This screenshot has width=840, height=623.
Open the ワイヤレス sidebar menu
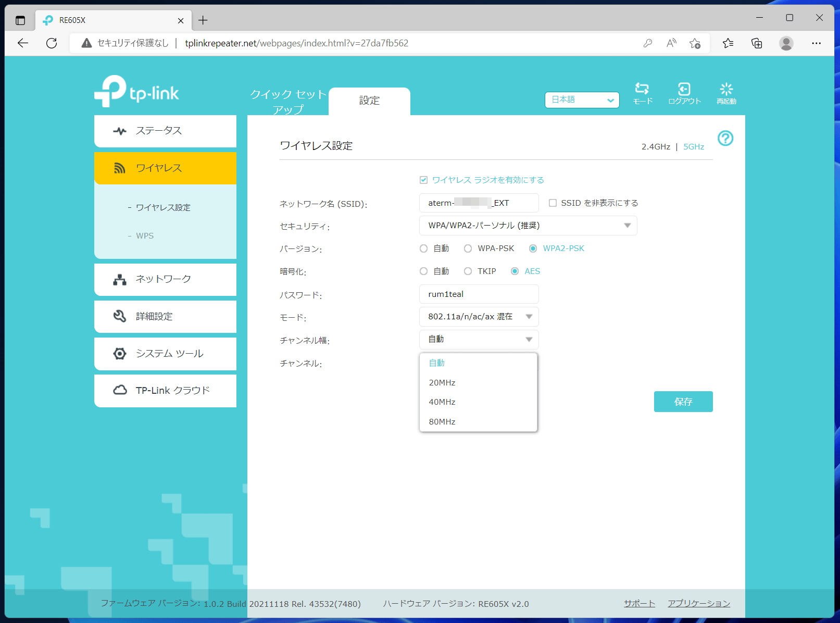pyautogui.click(x=165, y=168)
